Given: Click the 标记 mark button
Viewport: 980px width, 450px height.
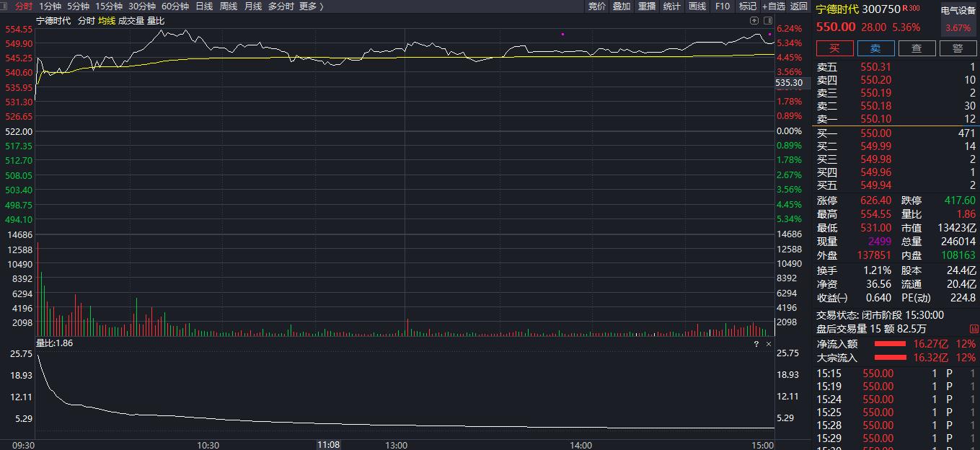Looking at the screenshot, I should coord(748,6).
